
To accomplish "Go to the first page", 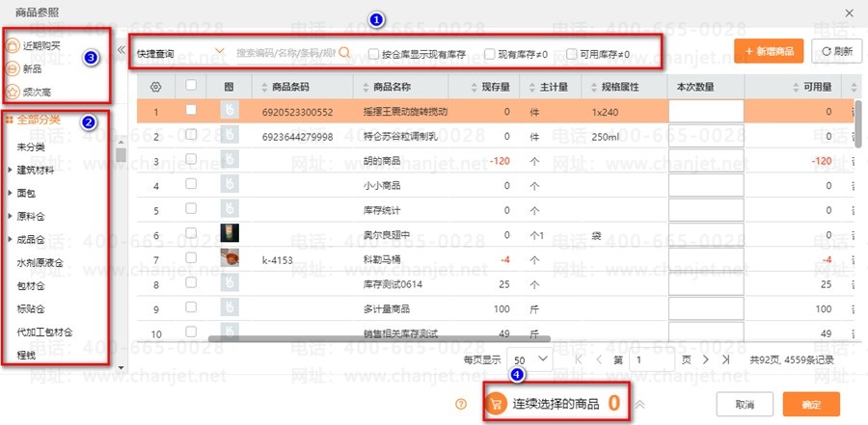I will [579, 359].
